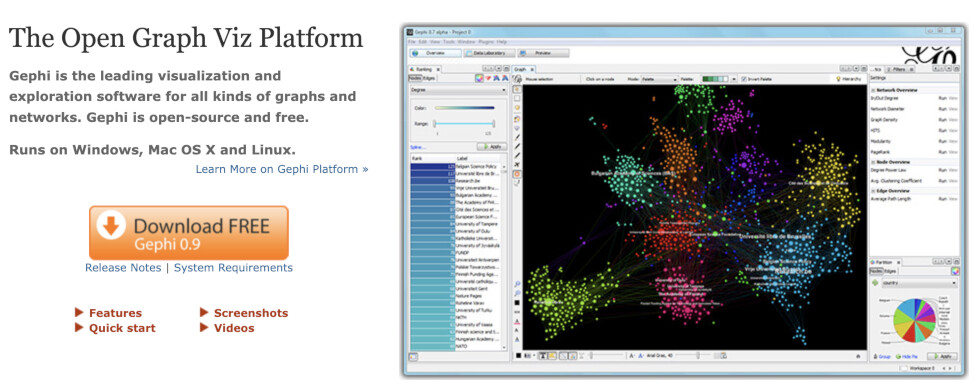Open the Release Notes link
The width and height of the screenshot is (975, 385).
(123, 268)
